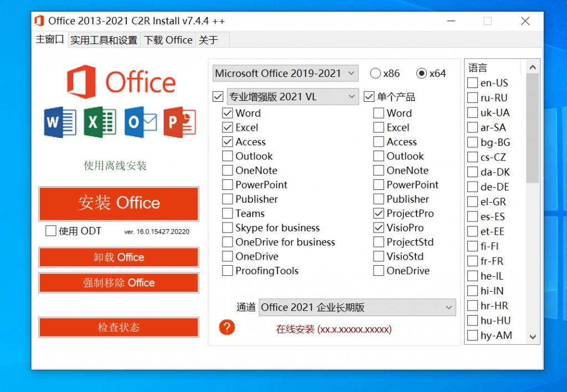This screenshot has height=392, width=567.
Task: Uncheck the ProjectPro checkbox
Action: click(379, 213)
